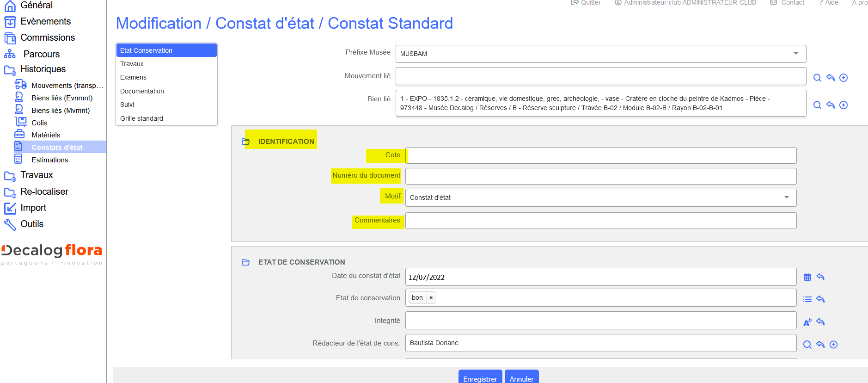The height and width of the screenshot is (383, 868).
Task: Search for a Rédacteur with the magnifier icon
Action: [x=807, y=345]
